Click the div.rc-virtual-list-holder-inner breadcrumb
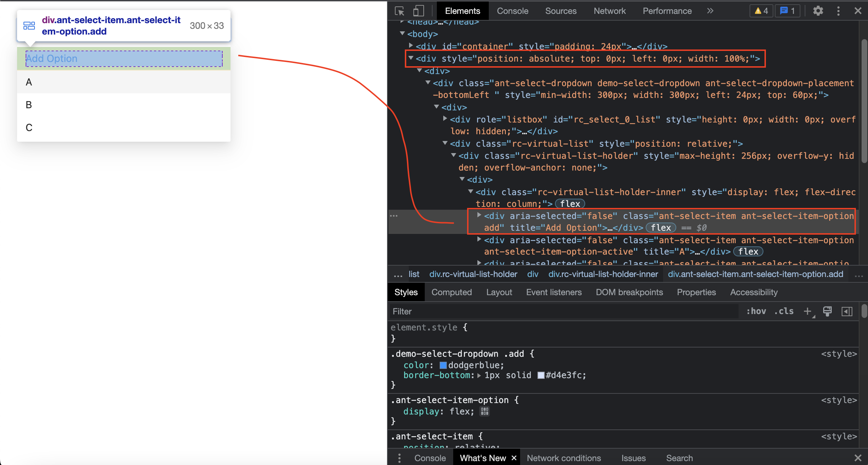 (603, 274)
